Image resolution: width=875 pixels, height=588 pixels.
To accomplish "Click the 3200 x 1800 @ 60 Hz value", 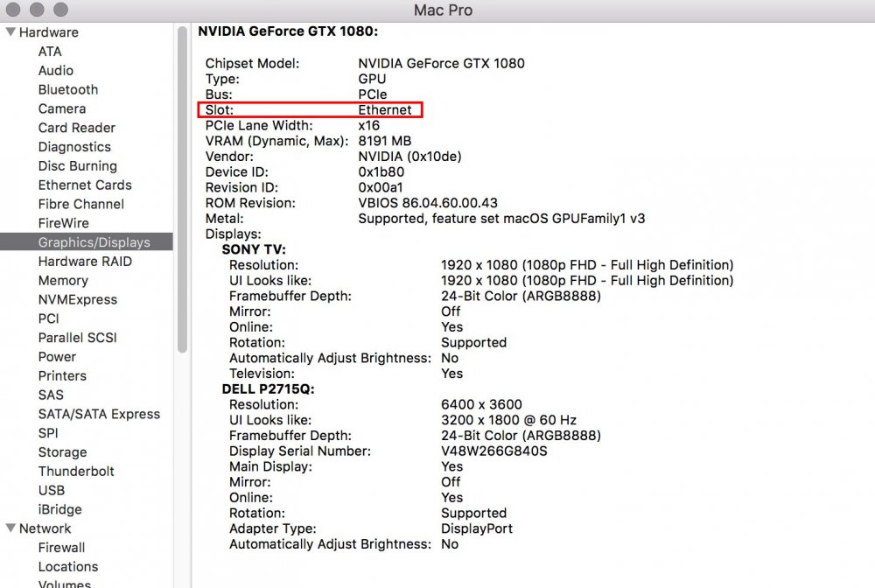I will coord(509,419).
